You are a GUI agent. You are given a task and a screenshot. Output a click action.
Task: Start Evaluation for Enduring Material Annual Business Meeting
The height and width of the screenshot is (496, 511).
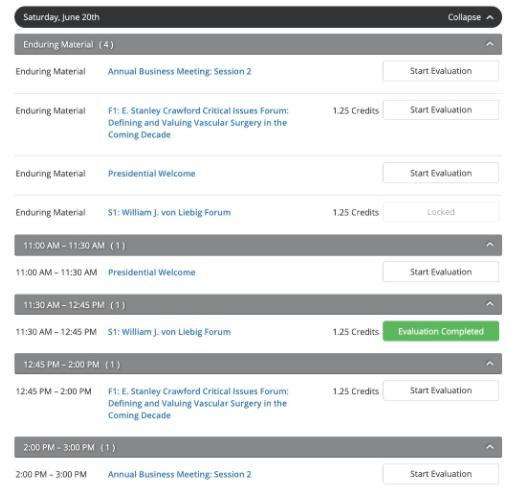click(x=441, y=71)
